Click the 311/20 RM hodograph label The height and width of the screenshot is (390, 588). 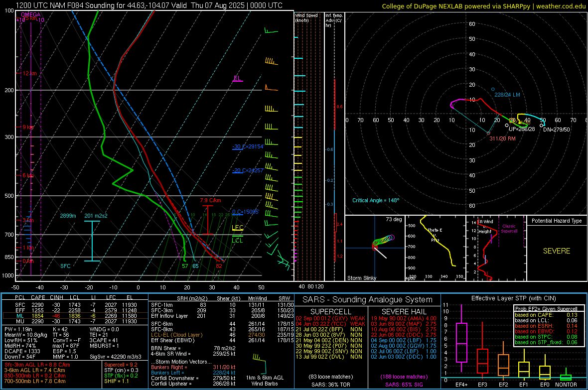pos(502,139)
